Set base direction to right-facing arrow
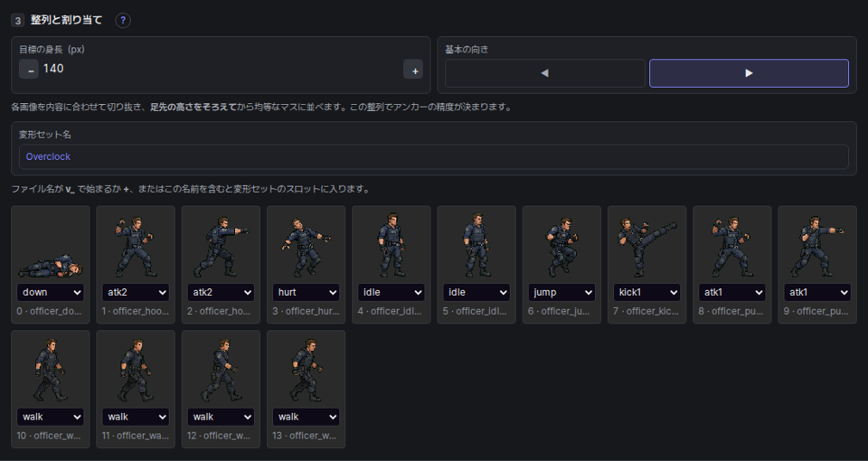The image size is (868, 461). 749,73
